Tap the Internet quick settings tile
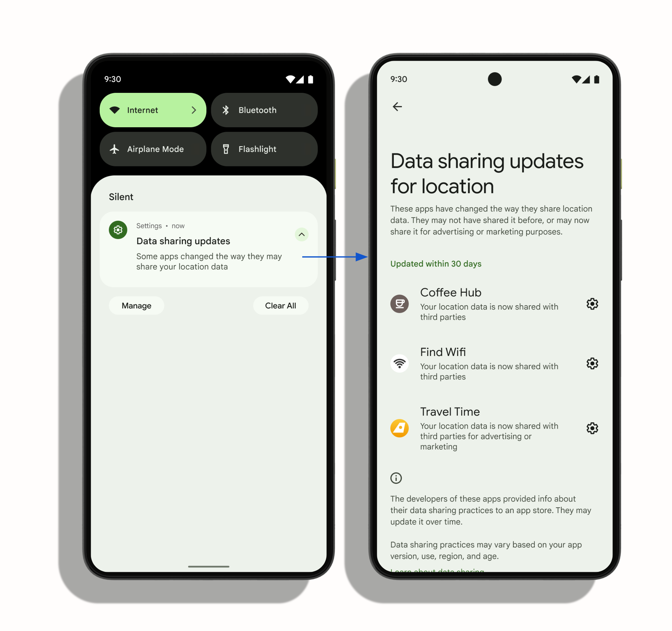Image resolution: width=672 pixels, height=631 pixels. pyautogui.click(x=154, y=110)
